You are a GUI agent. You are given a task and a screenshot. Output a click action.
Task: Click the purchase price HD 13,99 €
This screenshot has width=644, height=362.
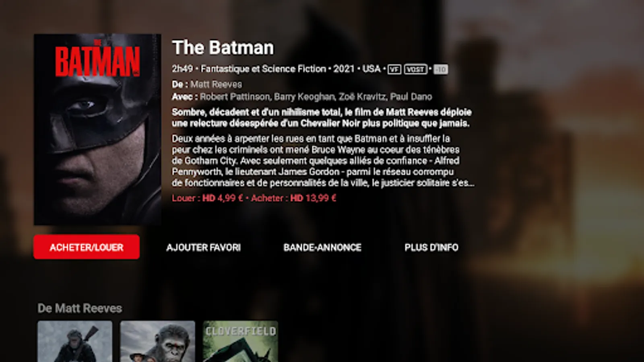pyautogui.click(x=313, y=198)
